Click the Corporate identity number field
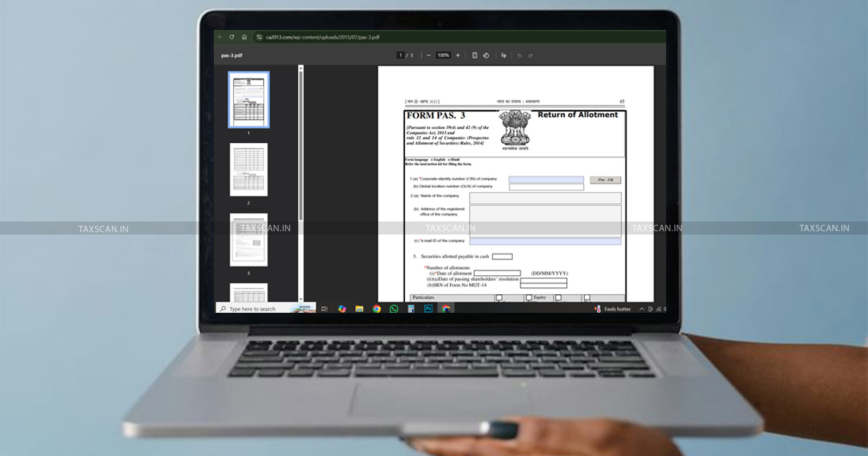 tap(546, 180)
